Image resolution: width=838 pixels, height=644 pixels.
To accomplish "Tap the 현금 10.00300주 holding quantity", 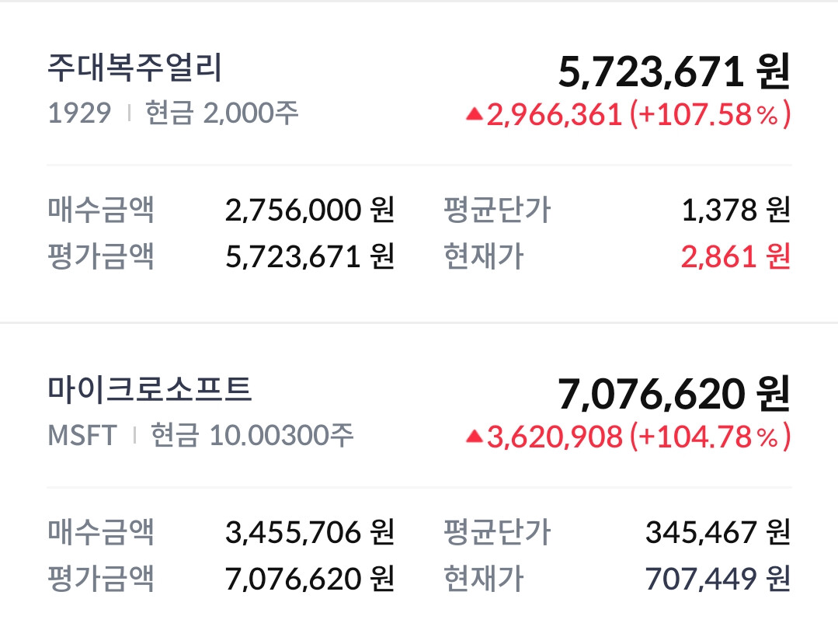I will point(252,436).
